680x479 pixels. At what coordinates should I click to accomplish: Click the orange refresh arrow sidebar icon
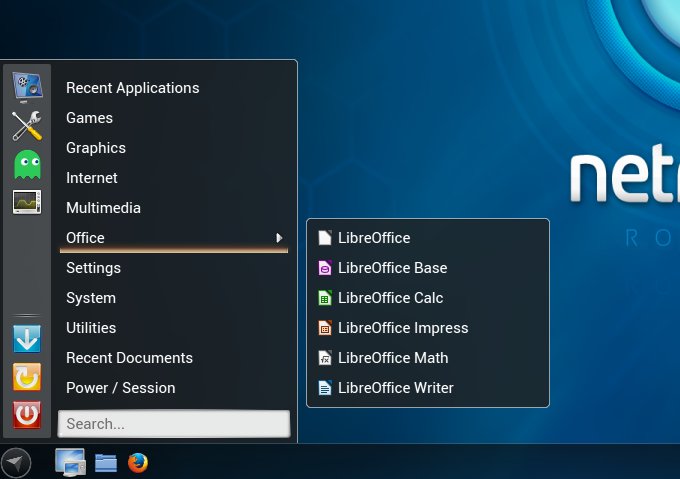pos(27,377)
